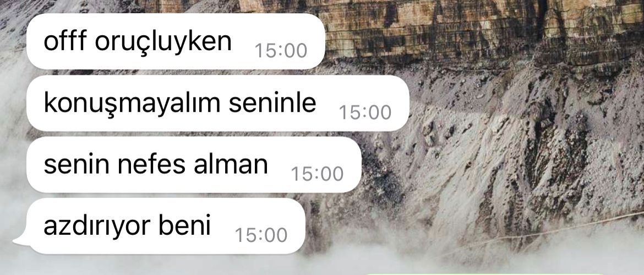Click the word "offf" in the first message
644x275 pixels.
point(64,41)
